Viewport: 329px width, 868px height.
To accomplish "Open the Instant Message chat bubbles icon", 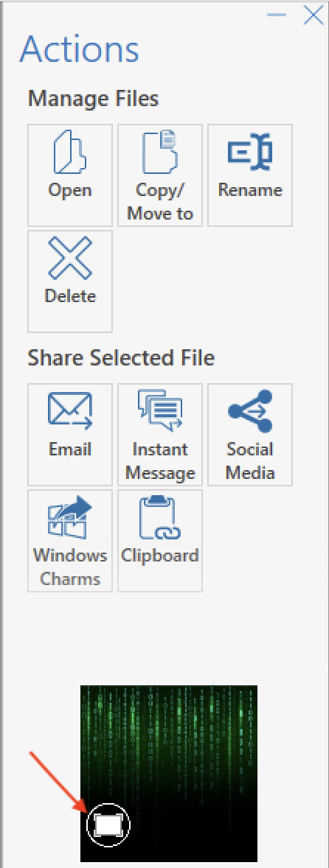I will point(160,410).
